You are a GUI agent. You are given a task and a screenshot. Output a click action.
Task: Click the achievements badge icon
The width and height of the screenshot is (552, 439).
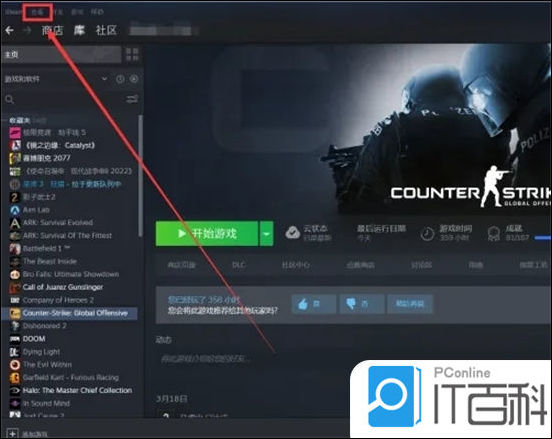(494, 233)
